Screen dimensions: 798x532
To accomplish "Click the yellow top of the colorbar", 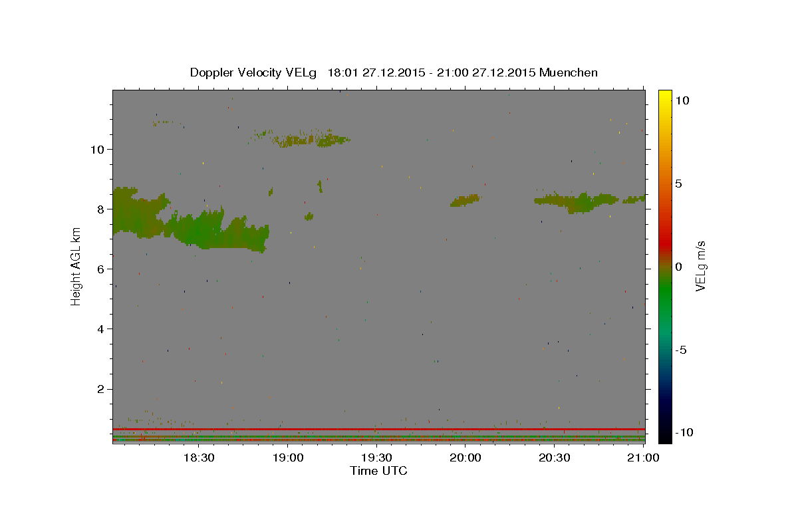I will coord(664,94).
